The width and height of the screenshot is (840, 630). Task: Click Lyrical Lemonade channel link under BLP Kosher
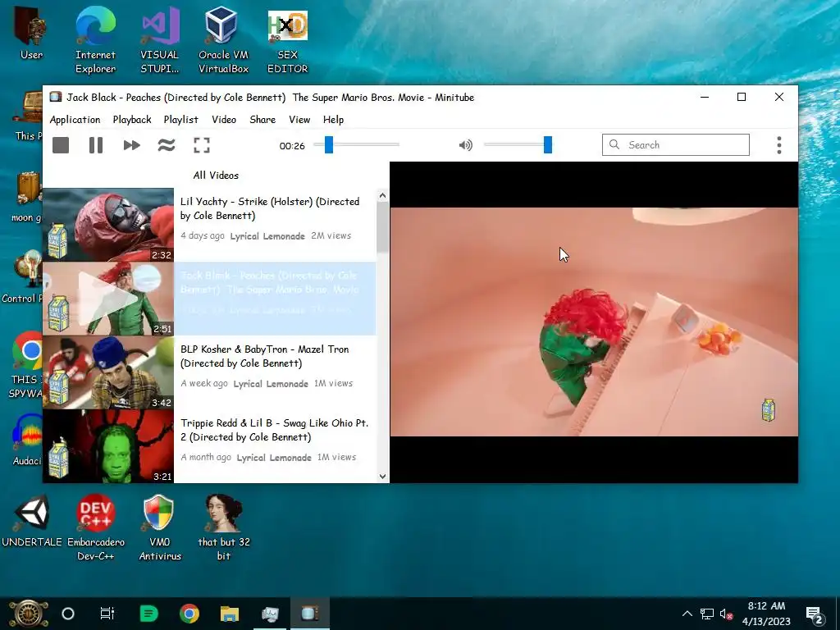[271, 384]
